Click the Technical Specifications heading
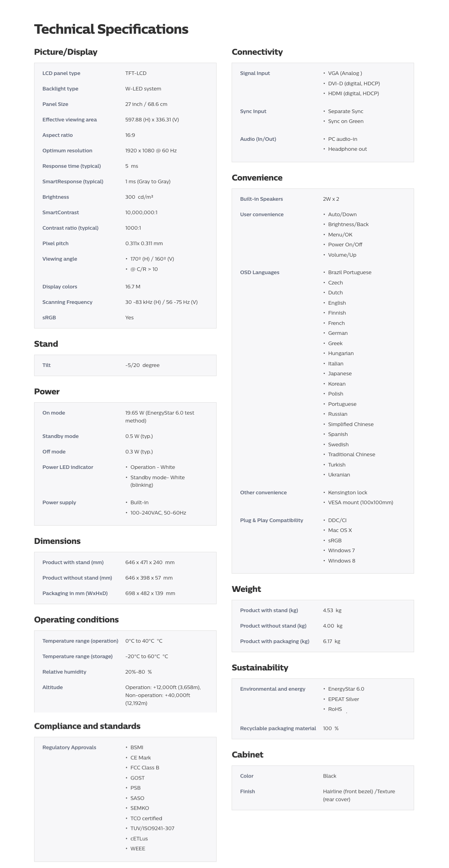Image resolution: width=449 pixels, height=868 pixels. 111,29
